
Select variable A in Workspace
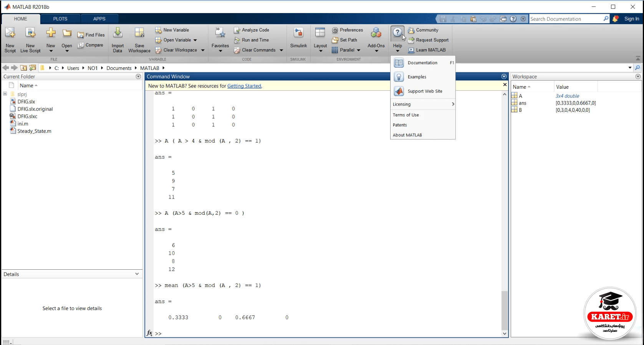click(520, 96)
